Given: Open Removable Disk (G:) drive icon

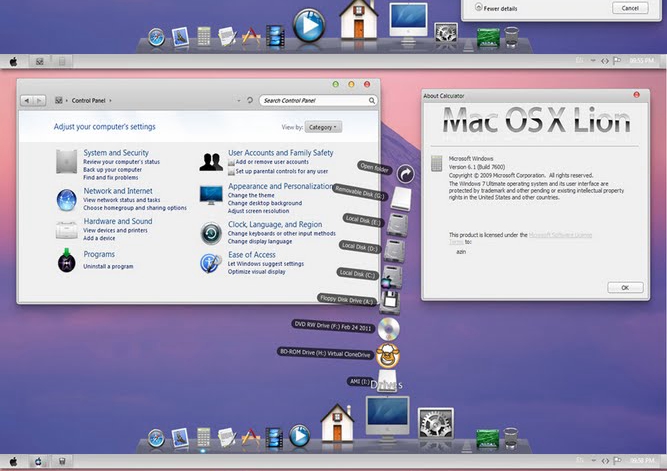Looking at the screenshot, I should pyautogui.click(x=401, y=198).
